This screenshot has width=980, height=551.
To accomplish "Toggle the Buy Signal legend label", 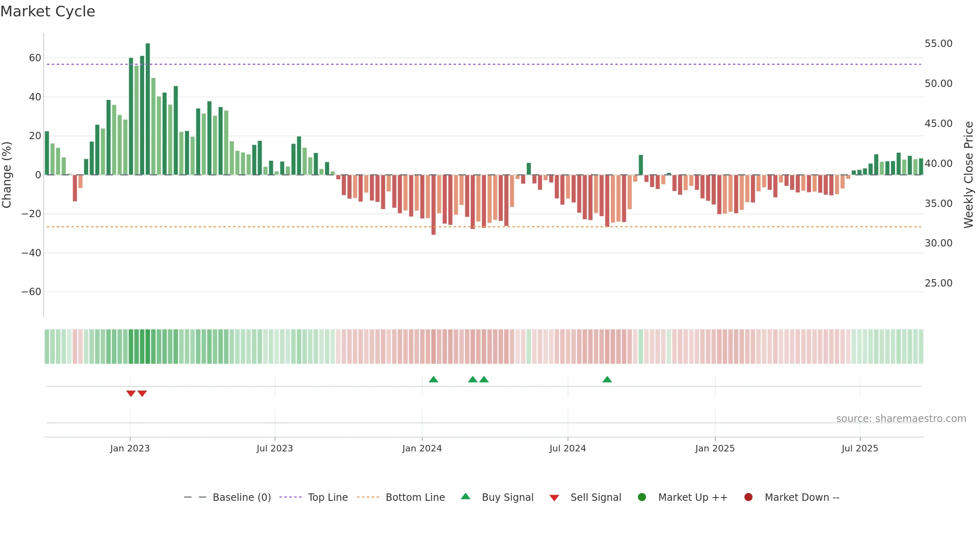I will click(x=508, y=497).
